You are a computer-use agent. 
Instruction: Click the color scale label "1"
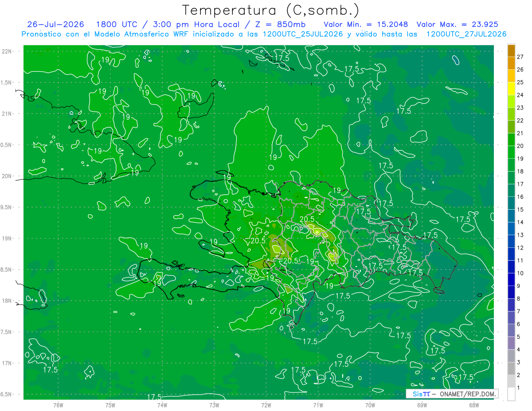tap(518, 388)
